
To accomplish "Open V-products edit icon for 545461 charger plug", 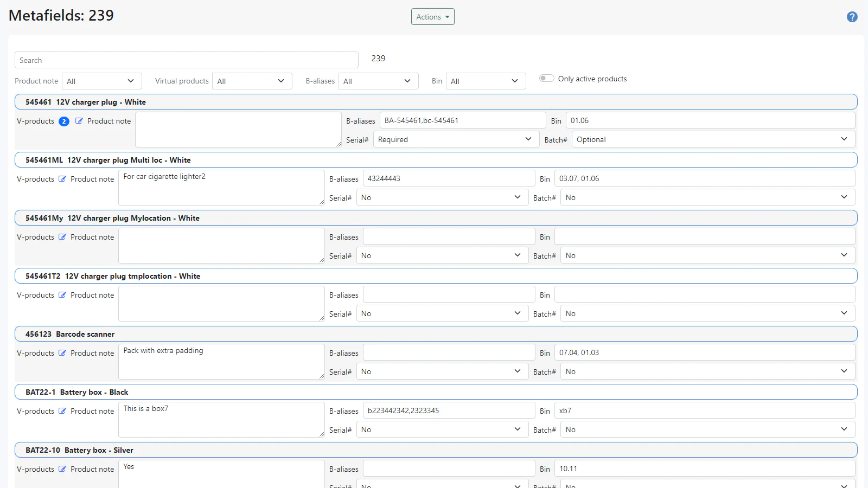I will [x=79, y=121].
